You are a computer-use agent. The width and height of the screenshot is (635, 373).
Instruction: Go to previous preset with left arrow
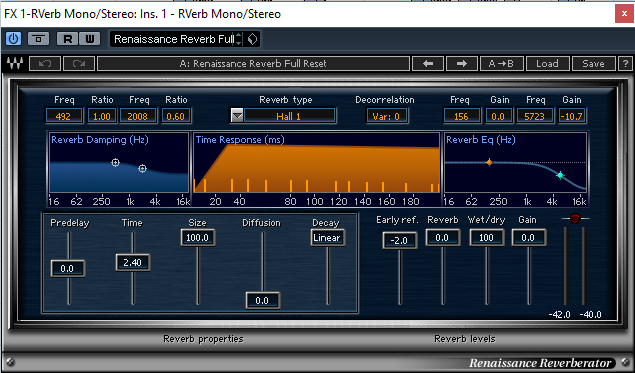pos(428,64)
